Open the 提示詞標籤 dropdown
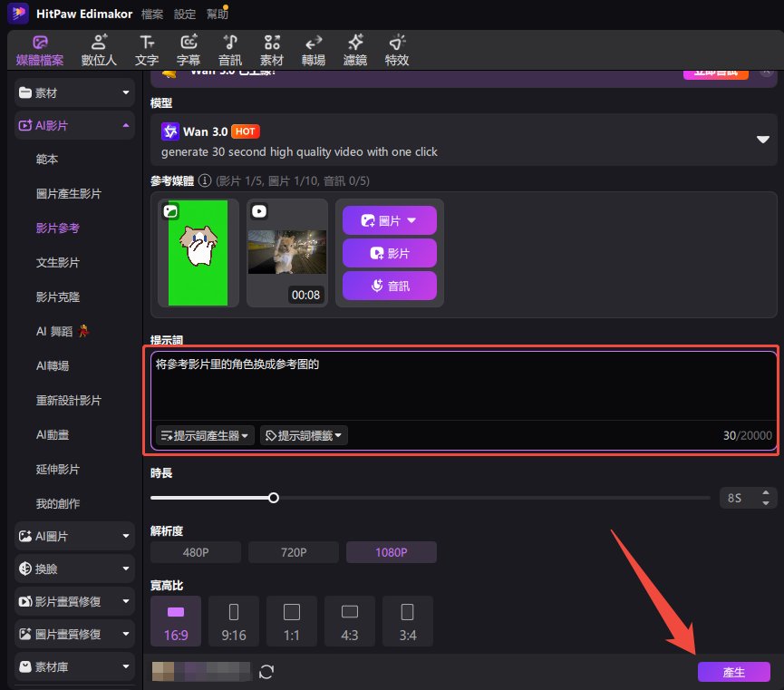Image resolution: width=784 pixels, height=690 pixels. pyautogui.click(x=304, y=435)
